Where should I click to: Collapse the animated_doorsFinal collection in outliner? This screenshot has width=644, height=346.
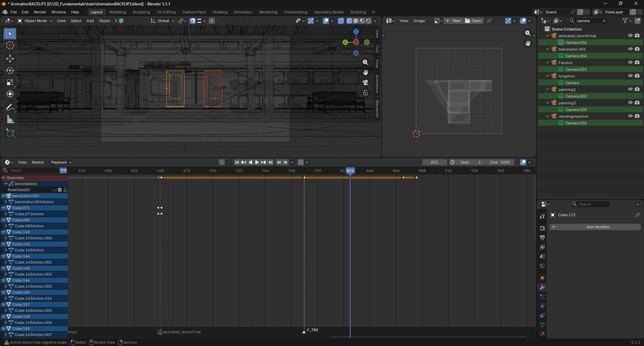tap(548, 36)
